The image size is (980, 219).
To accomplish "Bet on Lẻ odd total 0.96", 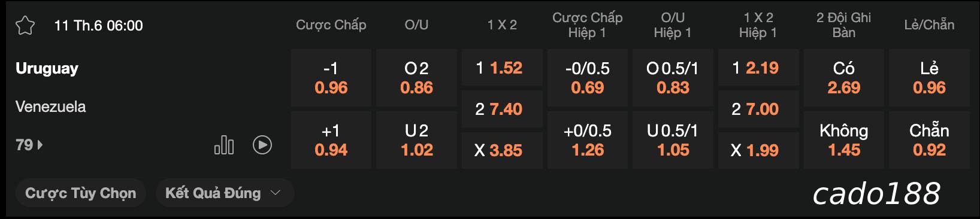I will point(929,78).
